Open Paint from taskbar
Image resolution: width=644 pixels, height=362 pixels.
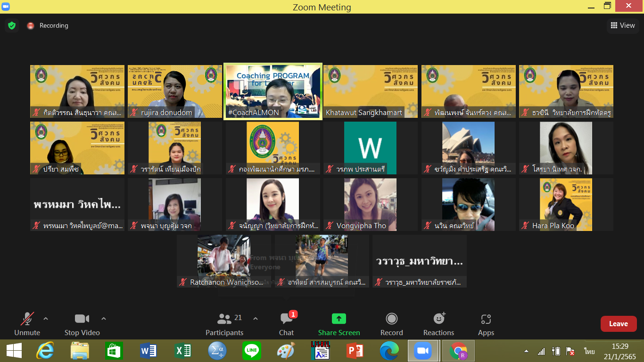[x=286, y=351]
